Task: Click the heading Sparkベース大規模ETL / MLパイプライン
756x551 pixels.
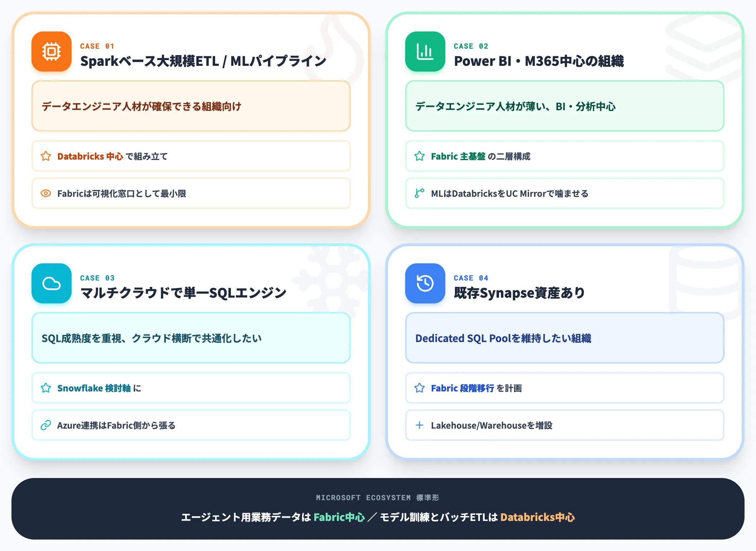Action: [203, 61]
